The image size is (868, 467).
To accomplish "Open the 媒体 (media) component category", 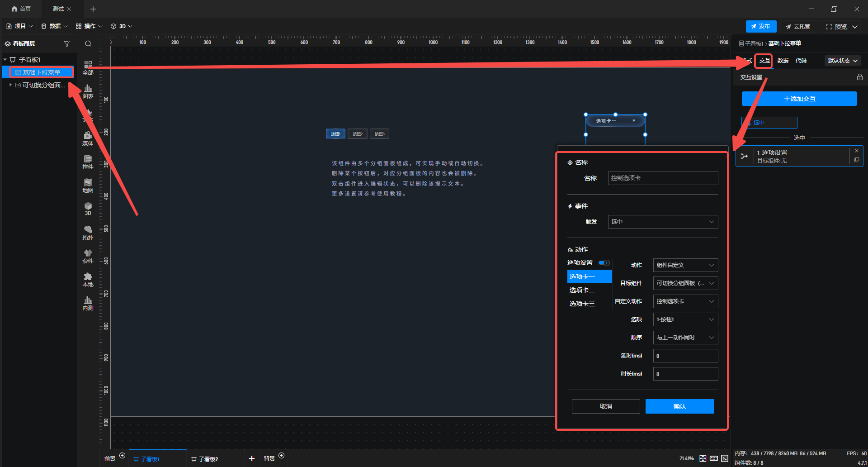I will 88,138.
